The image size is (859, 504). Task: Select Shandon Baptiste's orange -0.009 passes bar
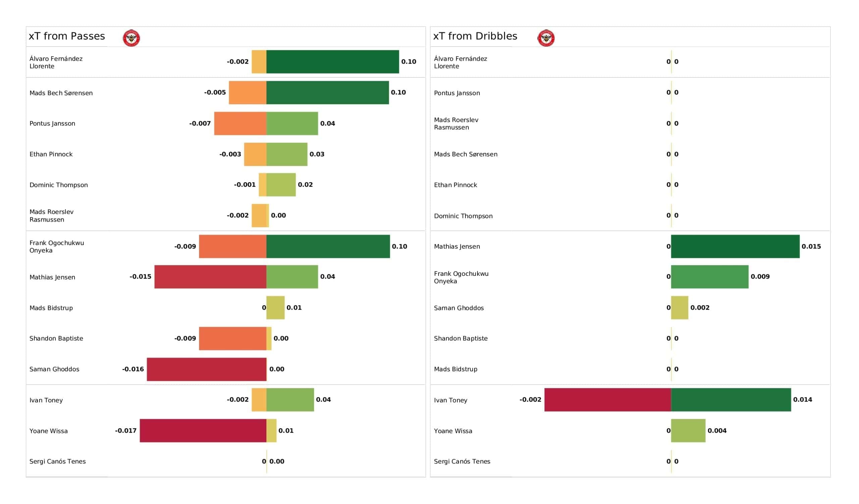[x=233, y=338]
